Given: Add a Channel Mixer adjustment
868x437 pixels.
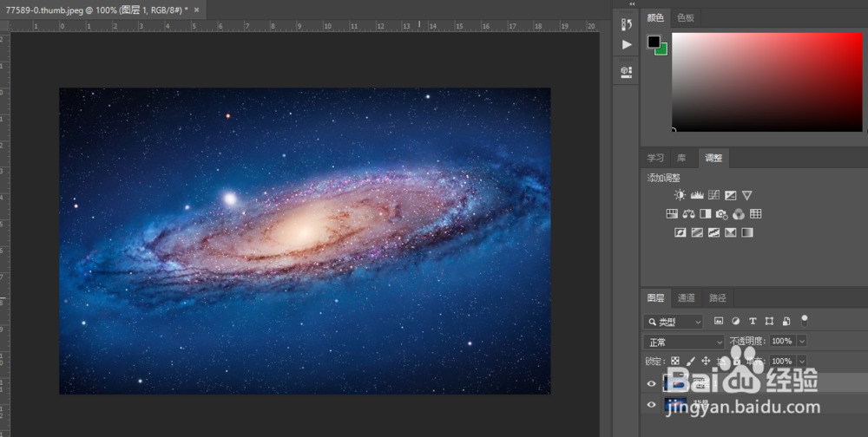Looking at the screenshot, I should point(739,213).
